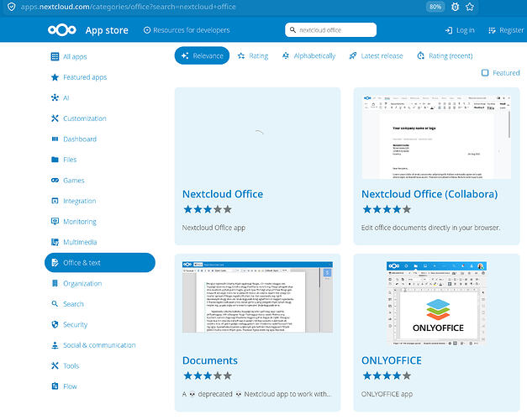The width and height of the screenshot is (527, 420).
Task: Click the deprecated Documents description text
Action: 257,394
